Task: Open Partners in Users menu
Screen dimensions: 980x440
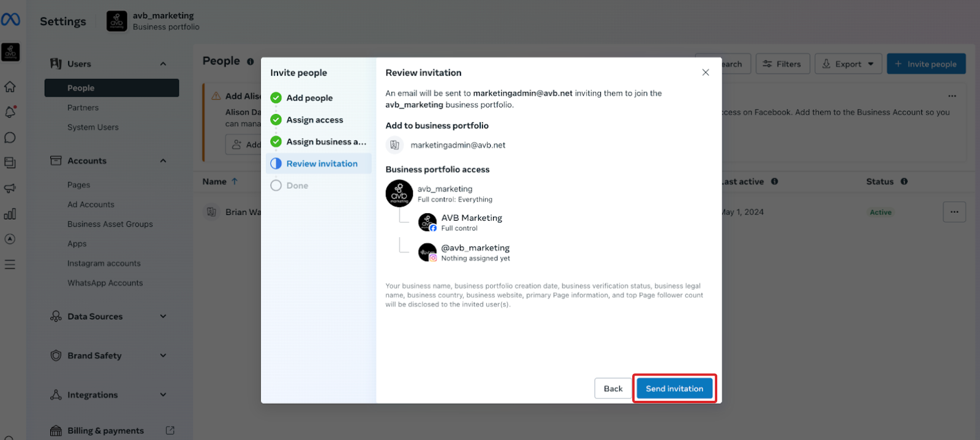Action: tap(83, 108)
